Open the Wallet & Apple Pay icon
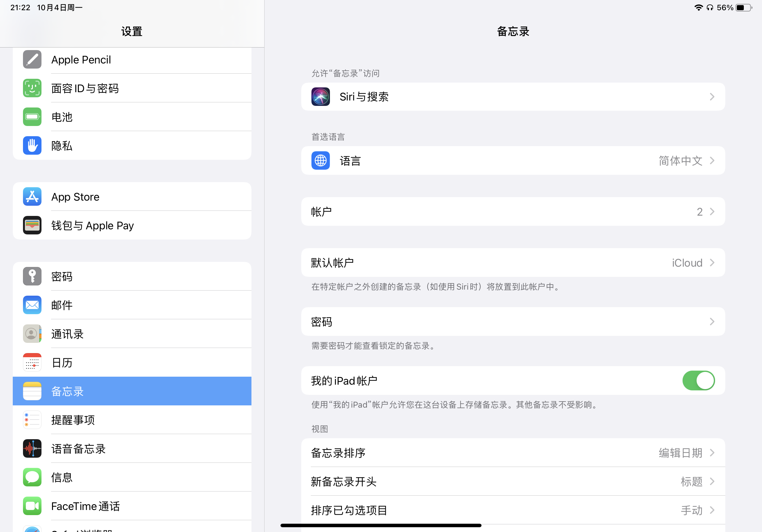Image resolution: width=762 pixels, height=532 pixels. pos(32,225)
